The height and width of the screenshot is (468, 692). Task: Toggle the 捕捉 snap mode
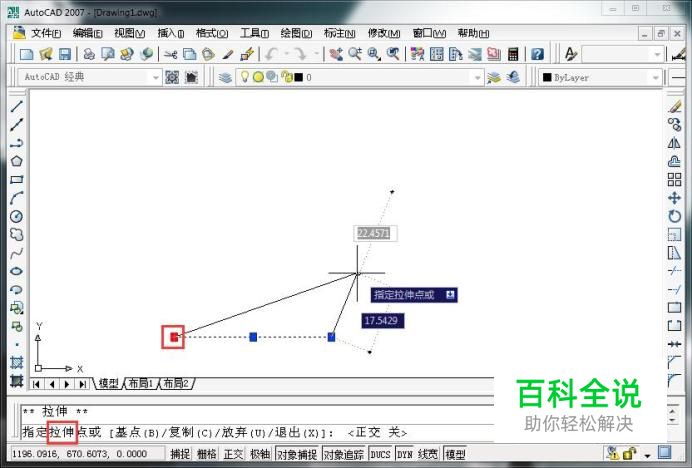180,454
